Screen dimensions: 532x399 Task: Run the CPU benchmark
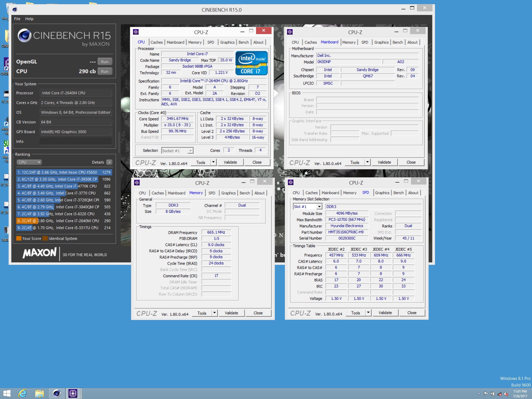[x=105, y=71]
